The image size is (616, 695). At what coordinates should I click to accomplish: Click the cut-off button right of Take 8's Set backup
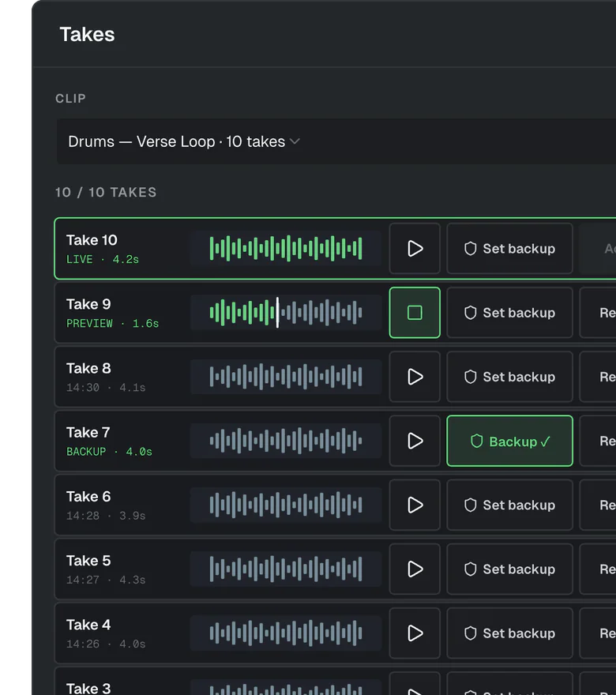(x=598, y=377)
